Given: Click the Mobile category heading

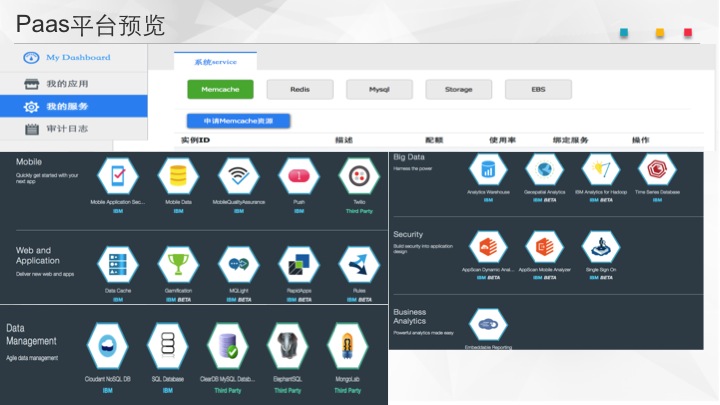Looking at the screenshot, I should (29, 162).
